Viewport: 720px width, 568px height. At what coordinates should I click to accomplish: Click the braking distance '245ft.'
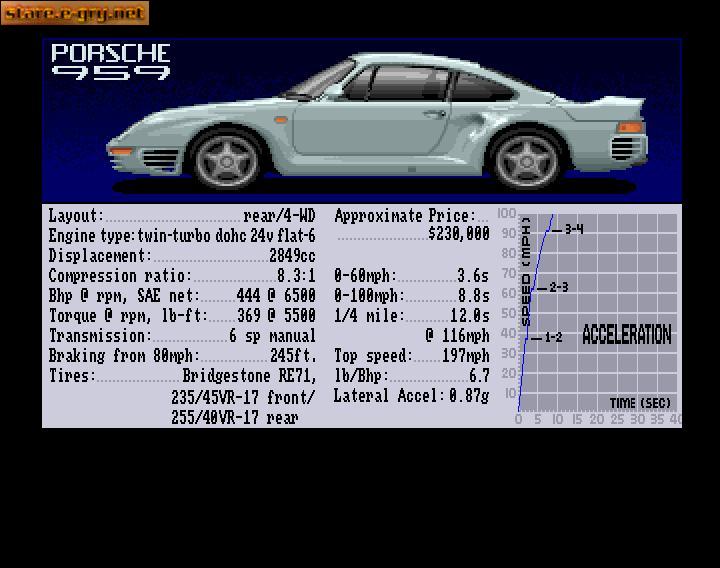click(x=293, y=356)
